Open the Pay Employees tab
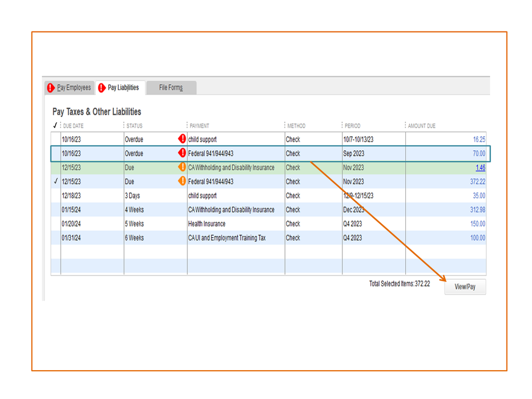Viewport: 532px width, 399px height. [x=69, y=87]
